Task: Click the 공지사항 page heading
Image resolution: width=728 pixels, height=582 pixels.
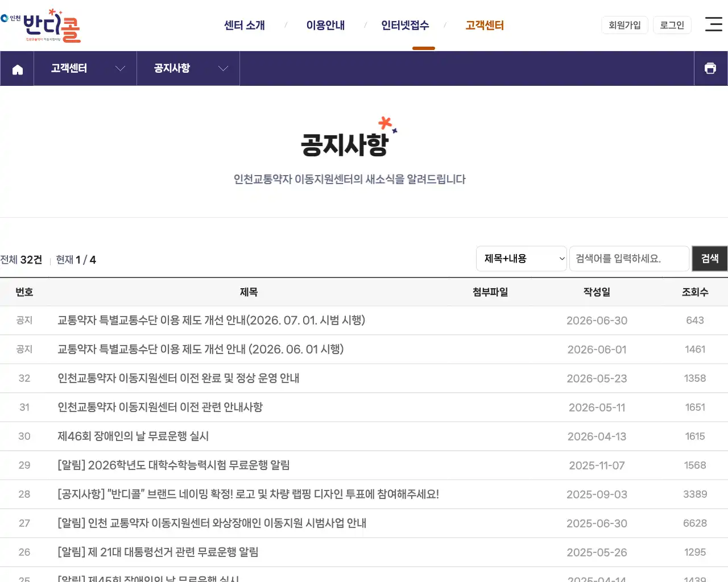Action: [345, 144]
